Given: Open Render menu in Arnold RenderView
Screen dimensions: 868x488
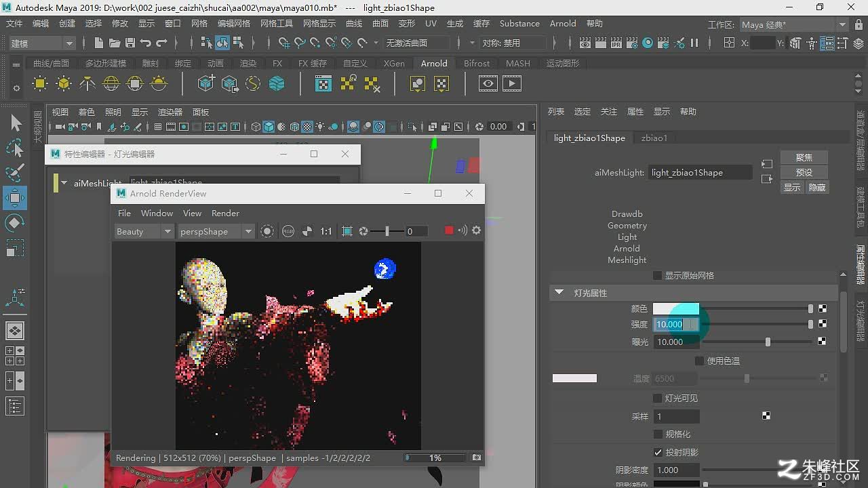Looking at the screenshot, I should (225, 213).
